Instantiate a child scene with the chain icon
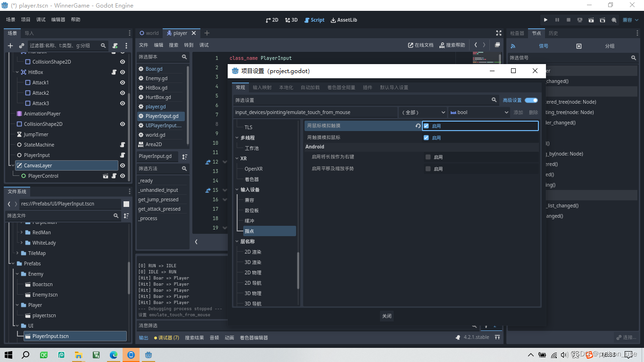Screen dimensions: 644x362 [x=22, y=45]
